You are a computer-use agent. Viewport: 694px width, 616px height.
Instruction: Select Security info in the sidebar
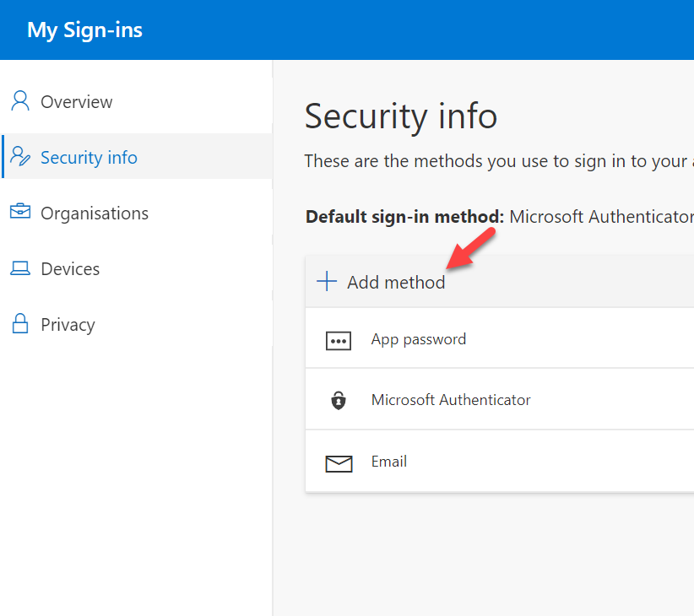pos(136,157)
